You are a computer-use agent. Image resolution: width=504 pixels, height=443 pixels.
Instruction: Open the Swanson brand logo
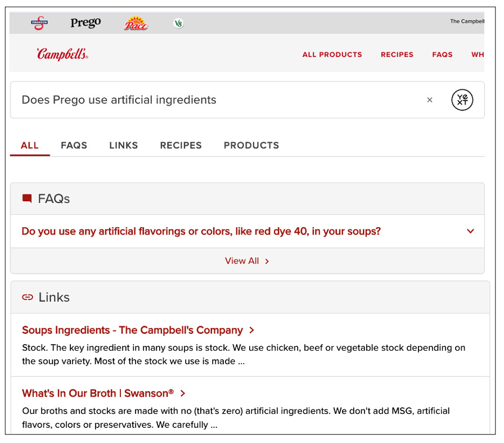pyautogui.click(x=39, y=23)
